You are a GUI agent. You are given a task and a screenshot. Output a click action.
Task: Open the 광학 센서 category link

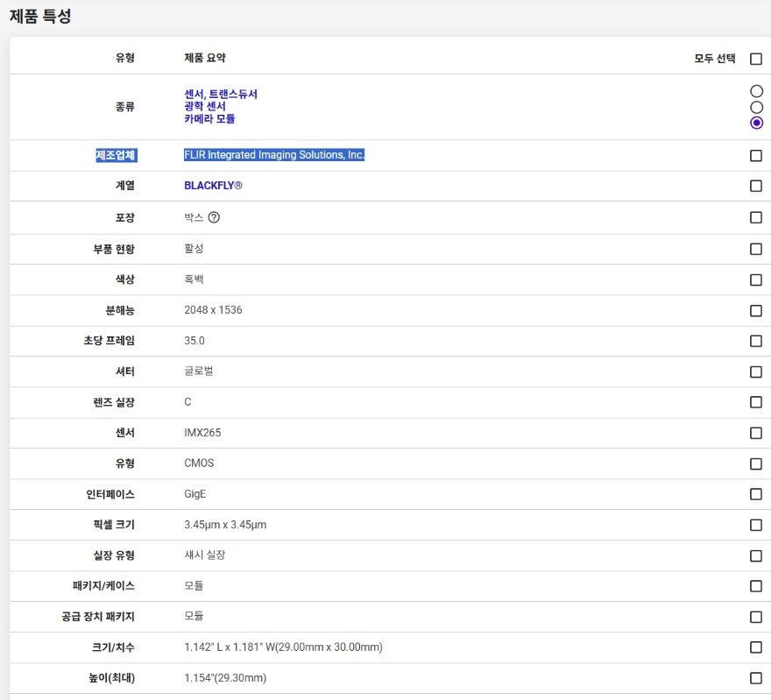point(204,106)
